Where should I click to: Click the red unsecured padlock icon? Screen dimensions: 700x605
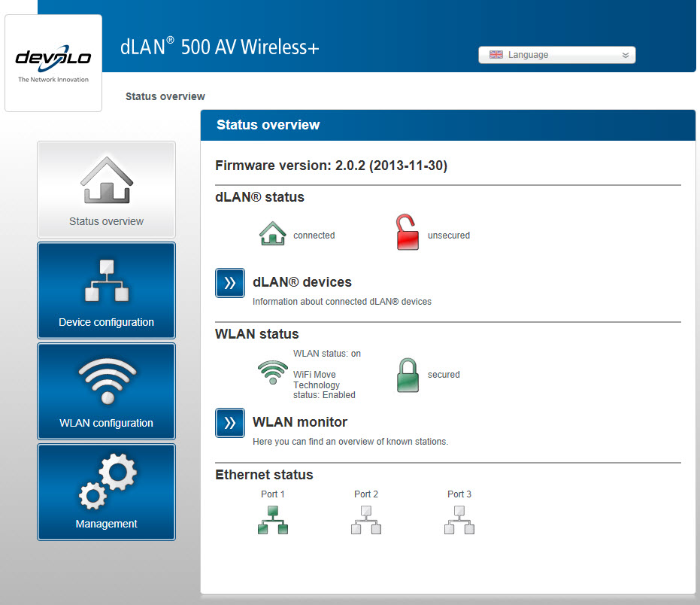[x=408, y=232]
